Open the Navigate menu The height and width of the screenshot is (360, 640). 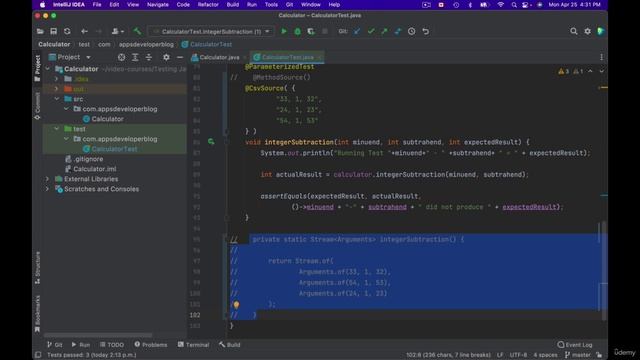coord(158,5)
